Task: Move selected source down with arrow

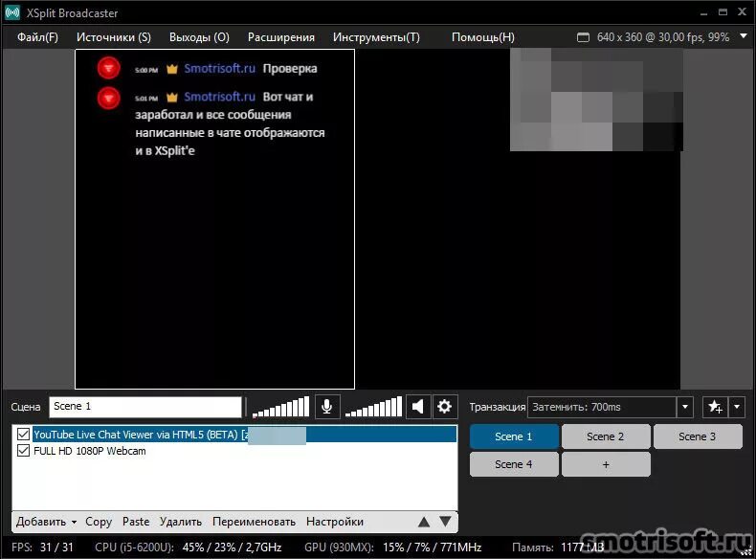Action: 446,522
